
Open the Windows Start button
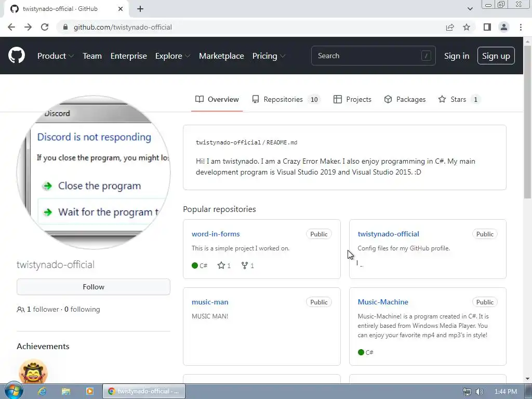click(x=14, y=391)
